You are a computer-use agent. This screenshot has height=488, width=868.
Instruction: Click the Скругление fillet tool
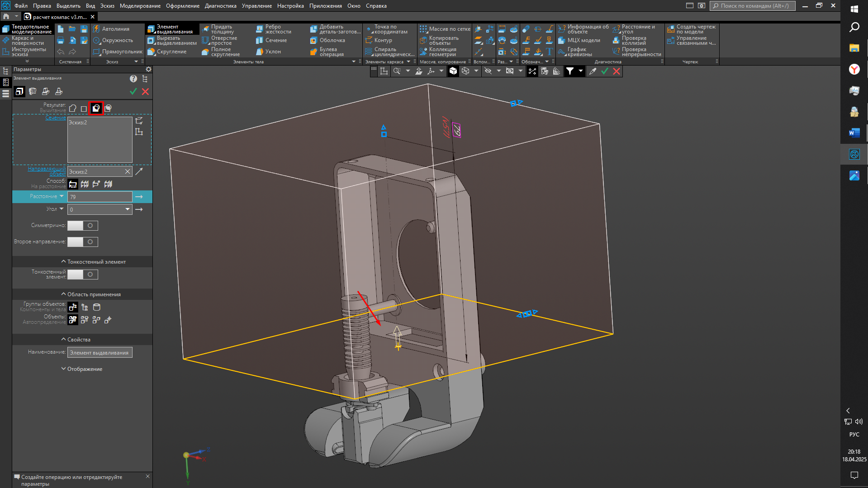[171, 52]
